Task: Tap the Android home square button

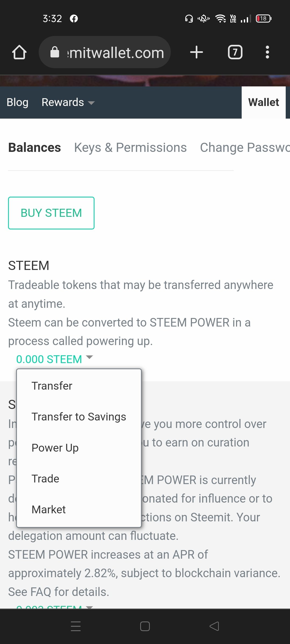Action: coord(145,626)
